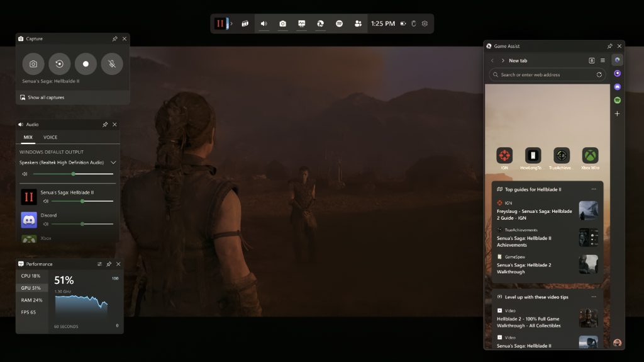The width and height of the screenshot is (644, 362).
Task: Open Game Assist hamburger menu
Action: pos(602,60)
